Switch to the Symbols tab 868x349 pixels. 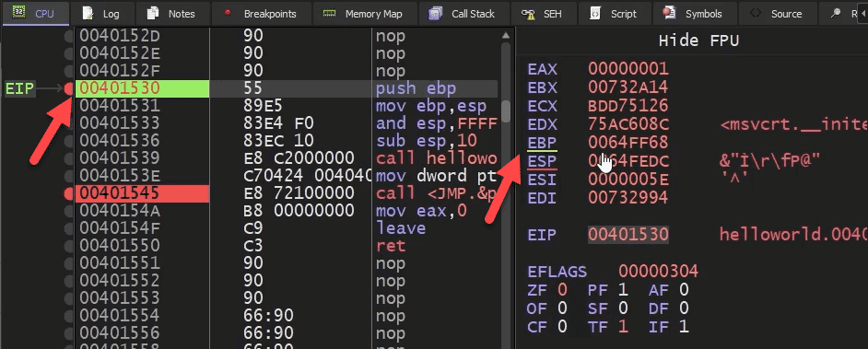pos(693,14)
